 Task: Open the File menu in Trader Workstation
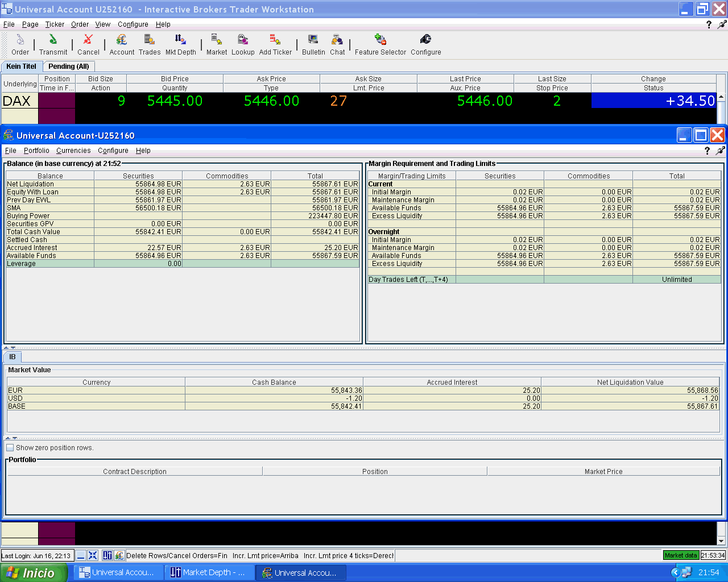click(9, 24)
